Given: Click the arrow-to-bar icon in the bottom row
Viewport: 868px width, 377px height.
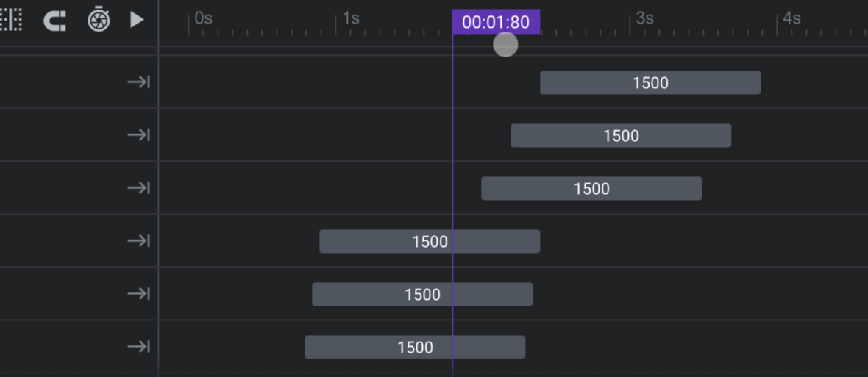Looking at the screenshot, I should tap(138, 347).
